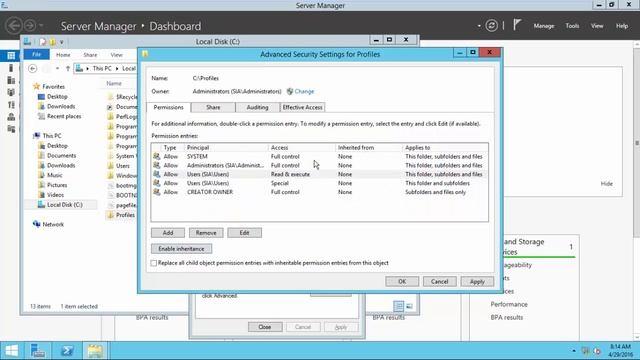Click the Explorer back arrow button
Viewport: 640px width, 360px height.
tap(33, 69)
